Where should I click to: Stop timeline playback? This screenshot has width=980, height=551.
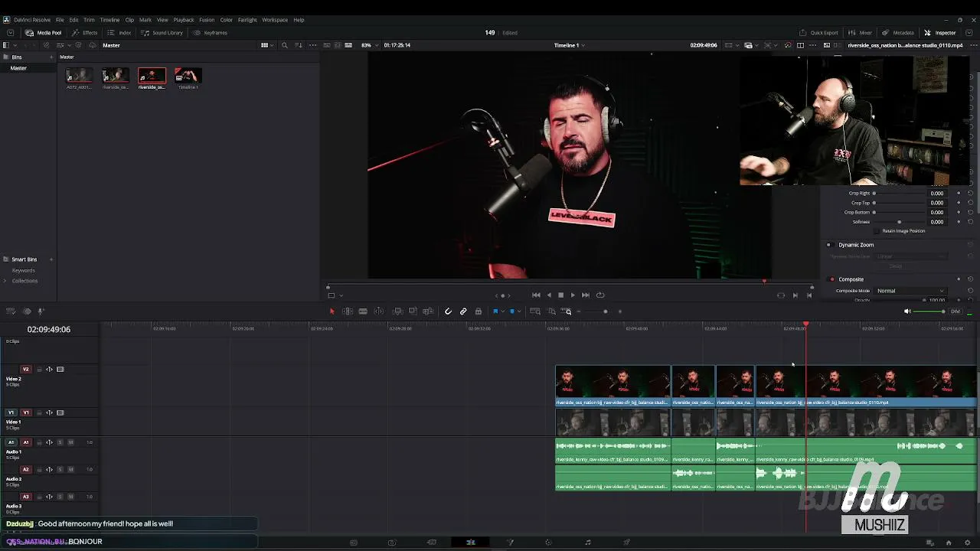(x=560, y=295)
